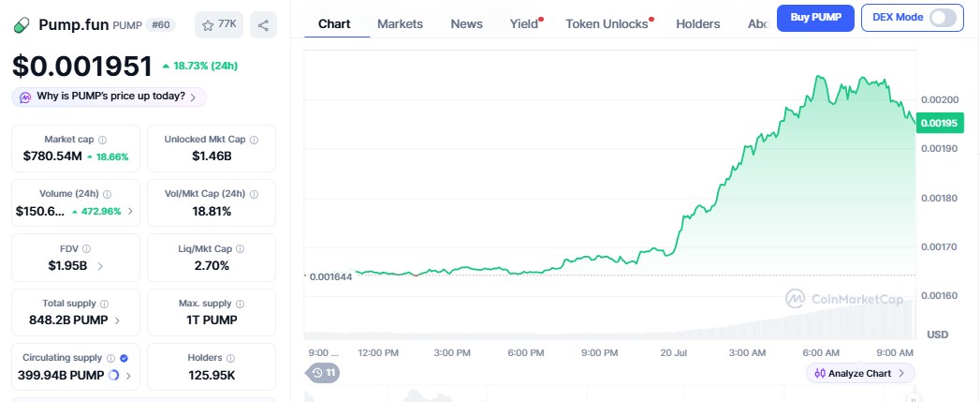Click Unlocked Mkt Cap info icon

254,140
